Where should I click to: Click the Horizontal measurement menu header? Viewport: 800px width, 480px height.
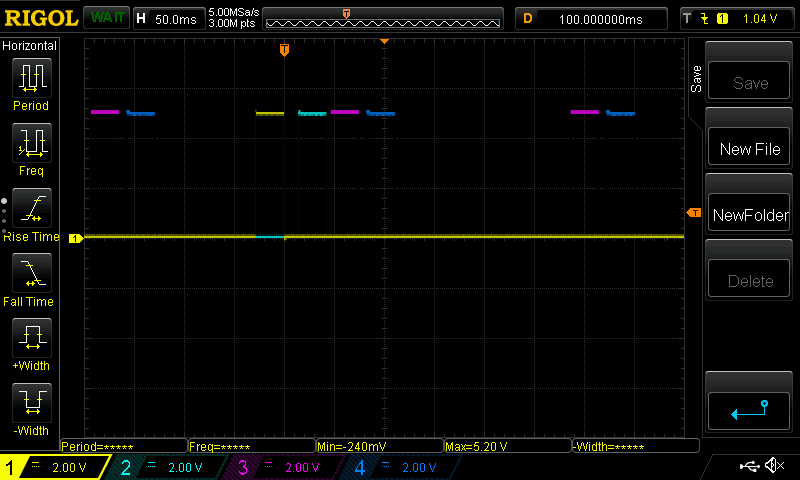30,45
